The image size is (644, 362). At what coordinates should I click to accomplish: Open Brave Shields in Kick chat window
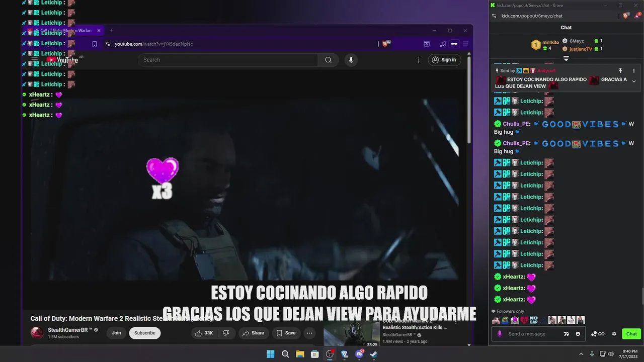(626, 16)
